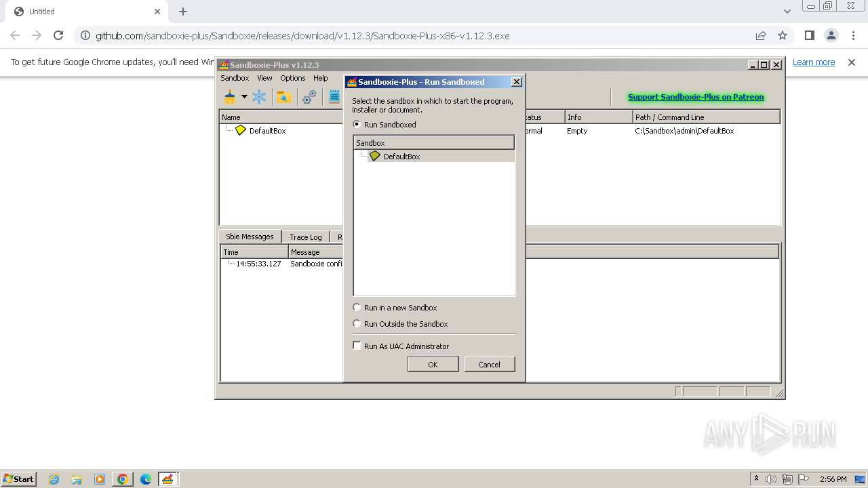Viewport: 868px width, 488px height.
Task: Close the Untitled tab
Action: click(x=158, y=12)
